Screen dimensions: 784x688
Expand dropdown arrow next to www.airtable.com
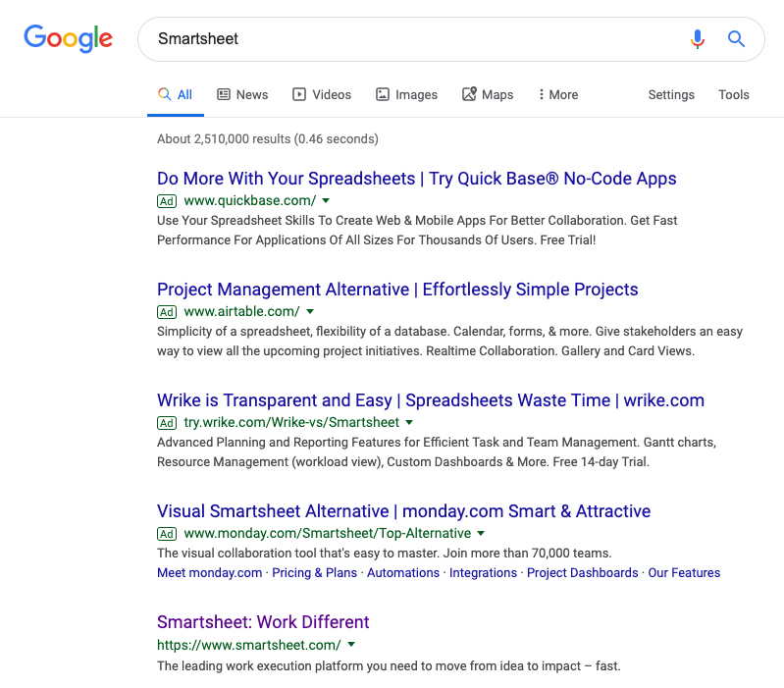[310, 312]
